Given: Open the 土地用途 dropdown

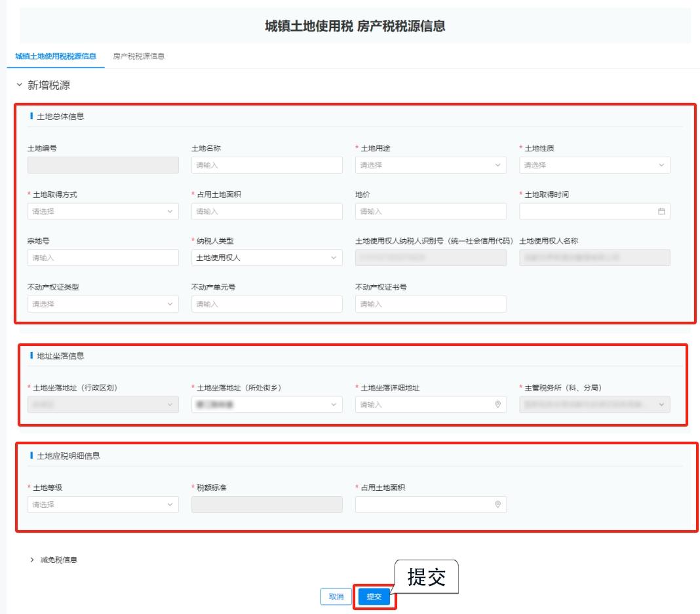Looking at the screenshot, I should click(431, 165).
